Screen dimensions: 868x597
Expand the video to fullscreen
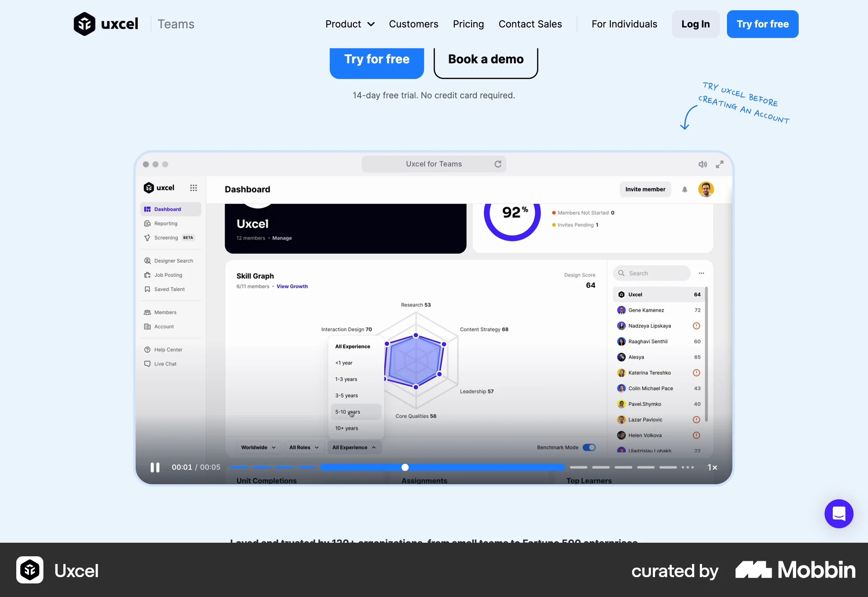coord(719,164)
